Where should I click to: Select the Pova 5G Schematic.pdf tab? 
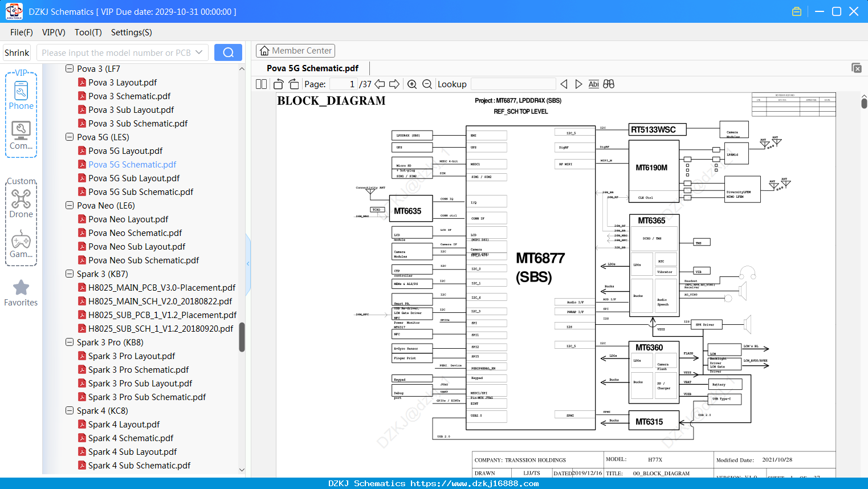(x=312, y=68)
